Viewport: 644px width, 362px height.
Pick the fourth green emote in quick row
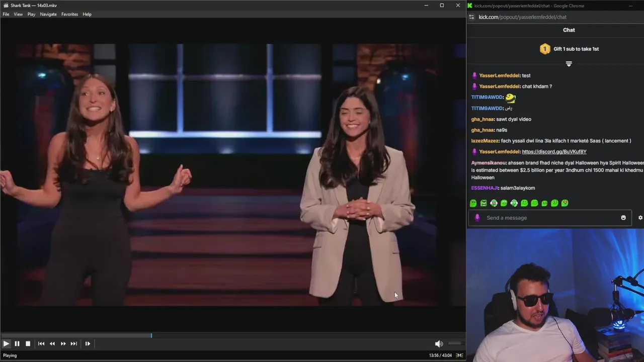coord(504,203)
